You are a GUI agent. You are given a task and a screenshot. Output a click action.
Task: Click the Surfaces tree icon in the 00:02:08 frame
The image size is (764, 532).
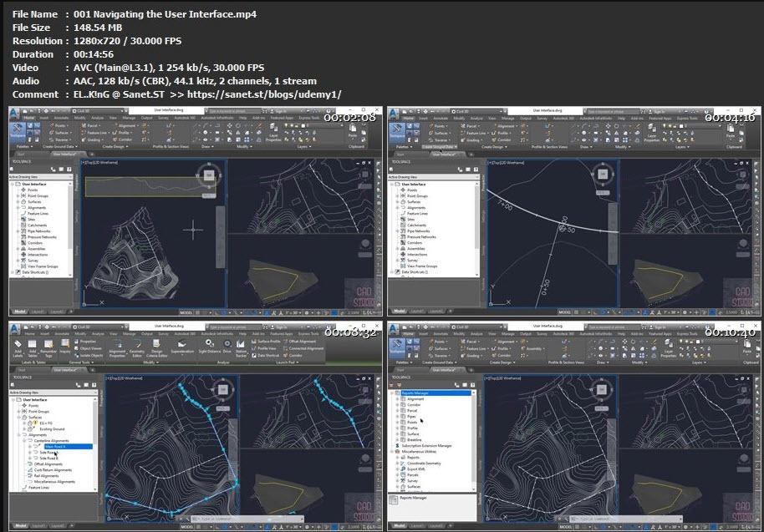tap(23, 201)
